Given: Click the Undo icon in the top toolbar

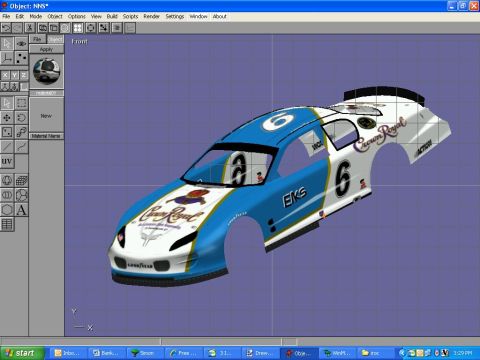Looking at the screenshot, I should click(x=6, y=28).
